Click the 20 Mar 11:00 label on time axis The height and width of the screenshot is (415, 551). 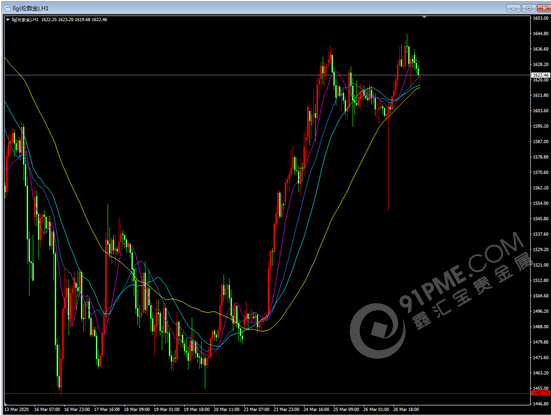(x=227, y=409)
